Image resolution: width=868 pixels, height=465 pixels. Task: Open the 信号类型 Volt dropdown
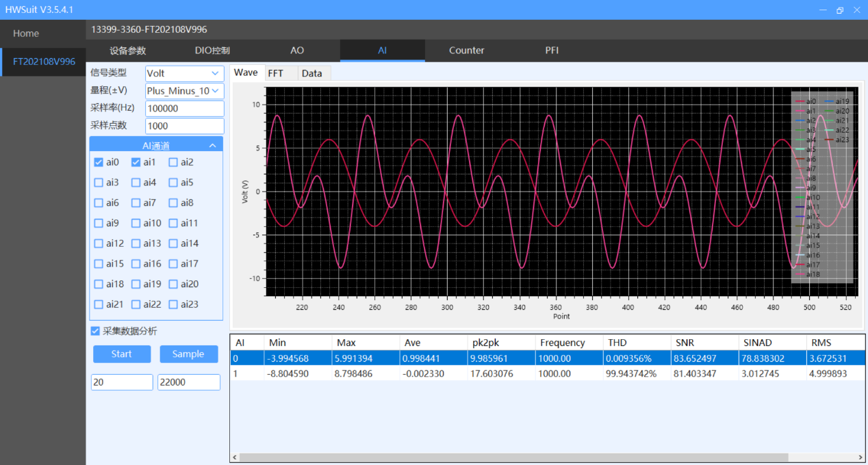tap(184, 73)
